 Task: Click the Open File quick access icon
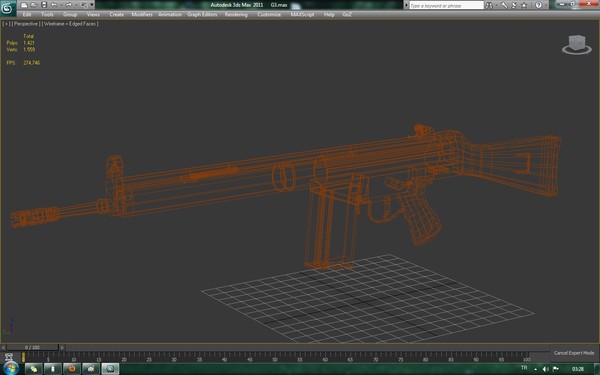[34, 5]
